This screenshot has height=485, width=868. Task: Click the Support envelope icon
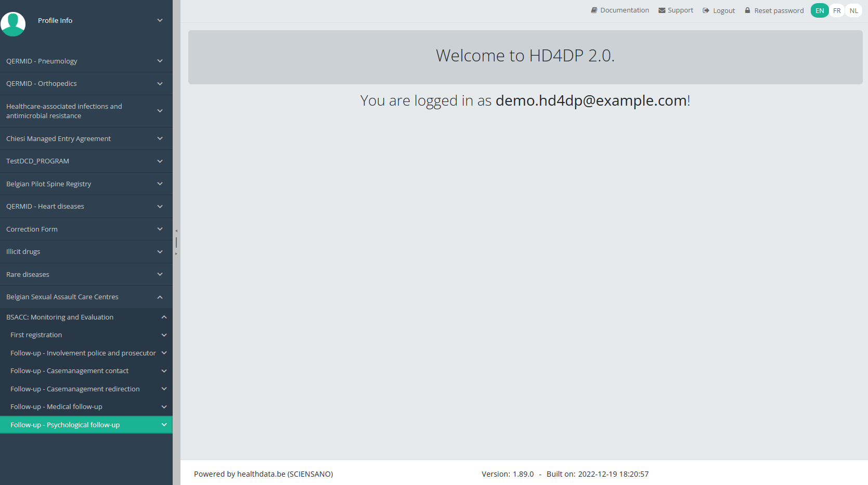(x=662, y=10)
